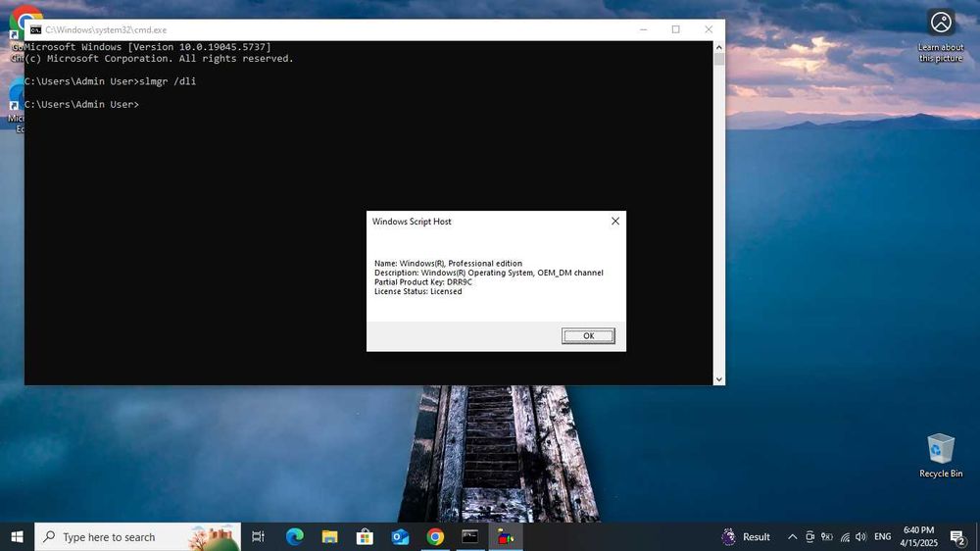Click the Microsoft Corporation copyright line

click(x=159, y=59)
